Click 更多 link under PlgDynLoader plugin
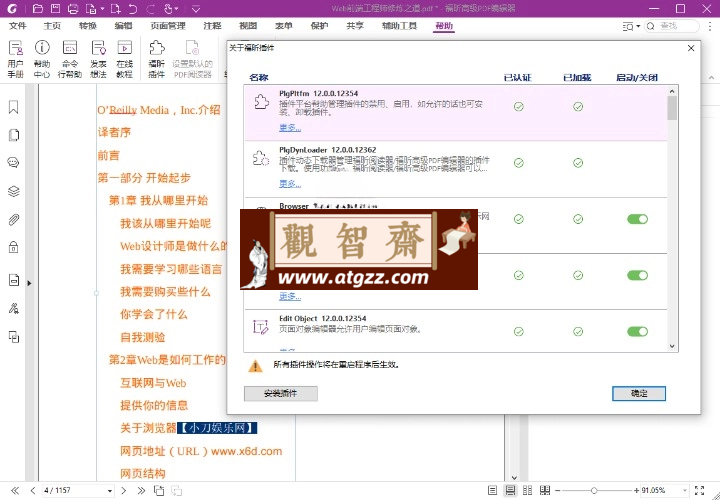 (290, 184)
